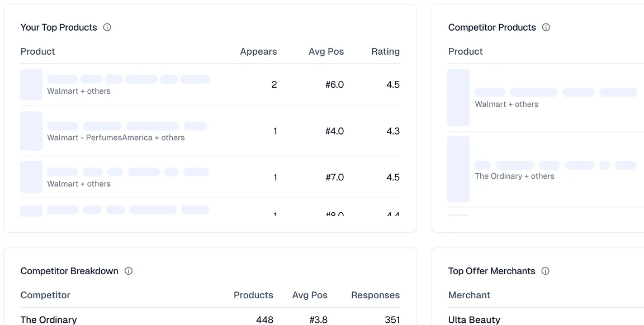Click the Walmart - PerfumesAmerica product thumbnail
This screenshot has height=325, width=644.
(31, 131)
